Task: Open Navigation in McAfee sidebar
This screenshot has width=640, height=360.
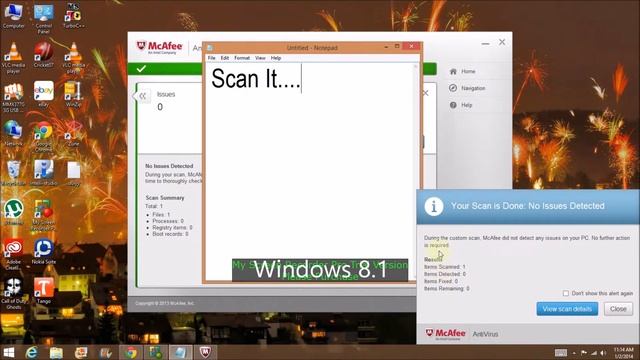Action: pyautogui.click(x=467, y=88)
